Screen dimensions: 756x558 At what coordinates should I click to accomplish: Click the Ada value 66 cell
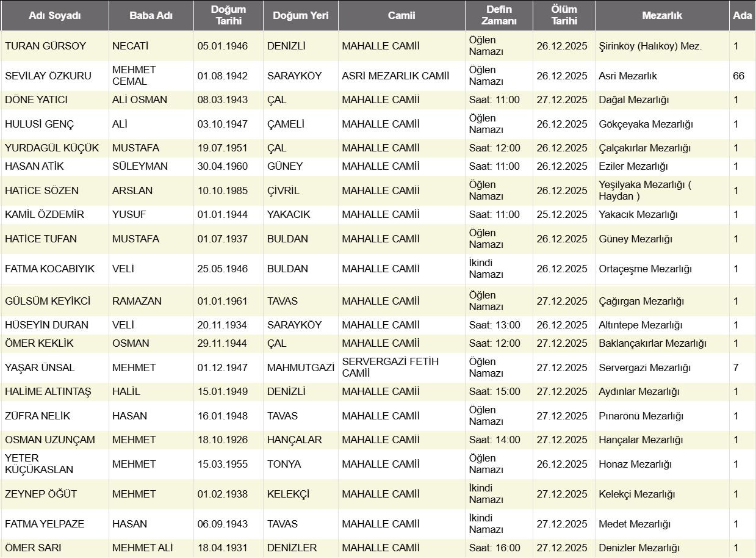[738, 76]
